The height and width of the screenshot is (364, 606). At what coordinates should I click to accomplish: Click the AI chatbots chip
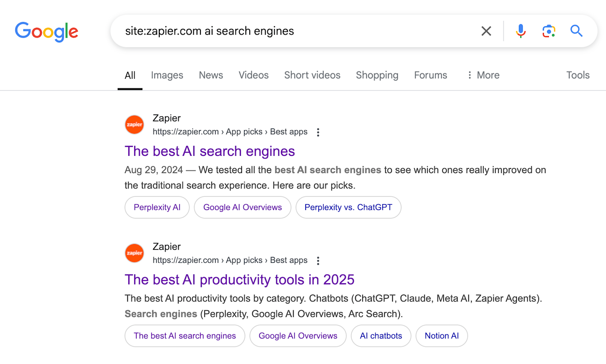(x=381, y=336)
